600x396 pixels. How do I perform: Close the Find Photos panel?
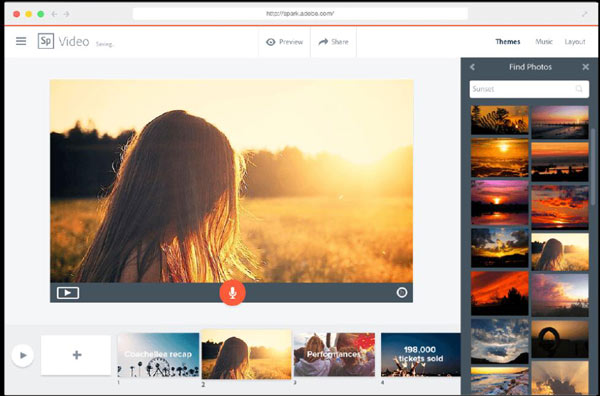tap(585, 67)
